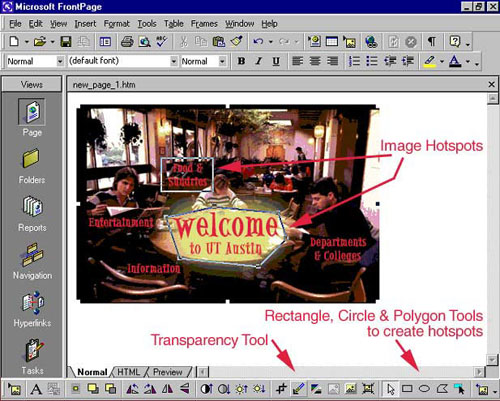
Task: Open Navigation view
Action: (x=32, y=261)
